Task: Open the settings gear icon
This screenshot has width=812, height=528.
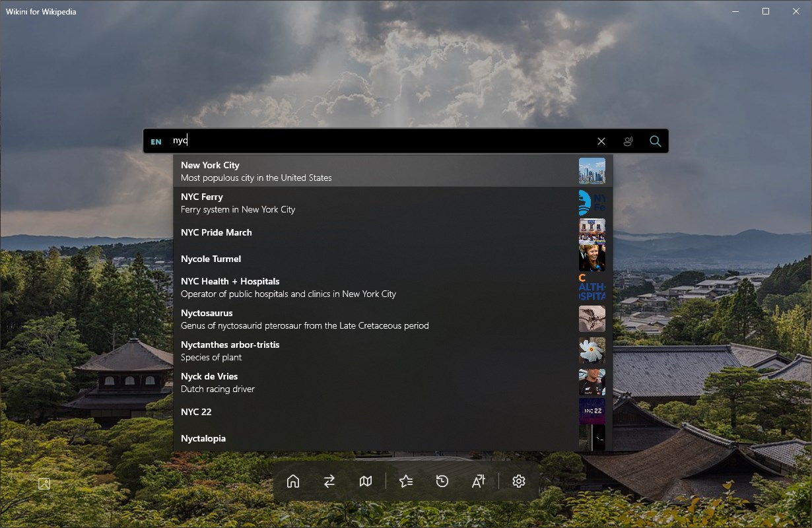Action: click(x=519, y=481)
